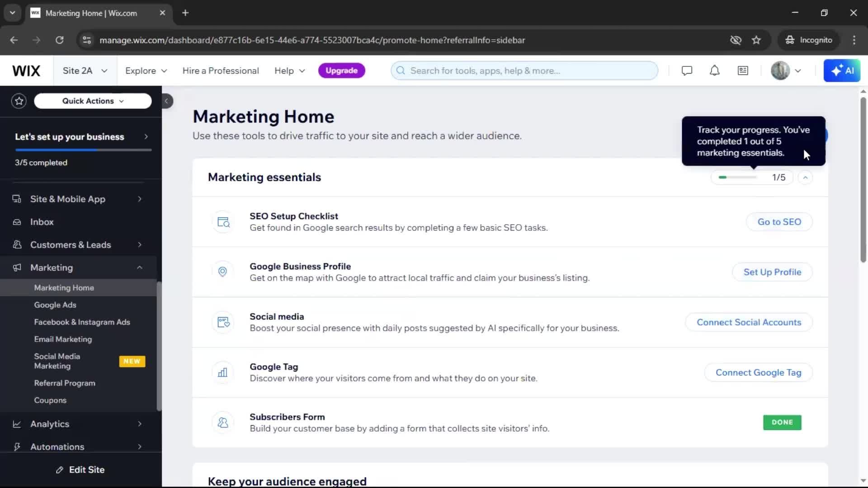Click the pencil icon beside Edit Site
This screenshot has width=868, height=488.
click(59, 470)
